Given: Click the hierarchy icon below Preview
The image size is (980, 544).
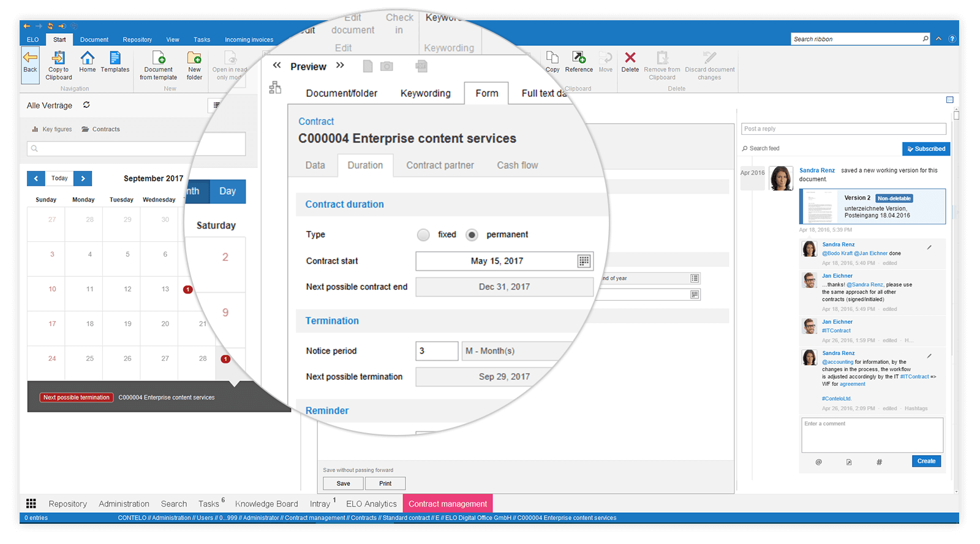Looking at the screenshot, I should (275, 88).
